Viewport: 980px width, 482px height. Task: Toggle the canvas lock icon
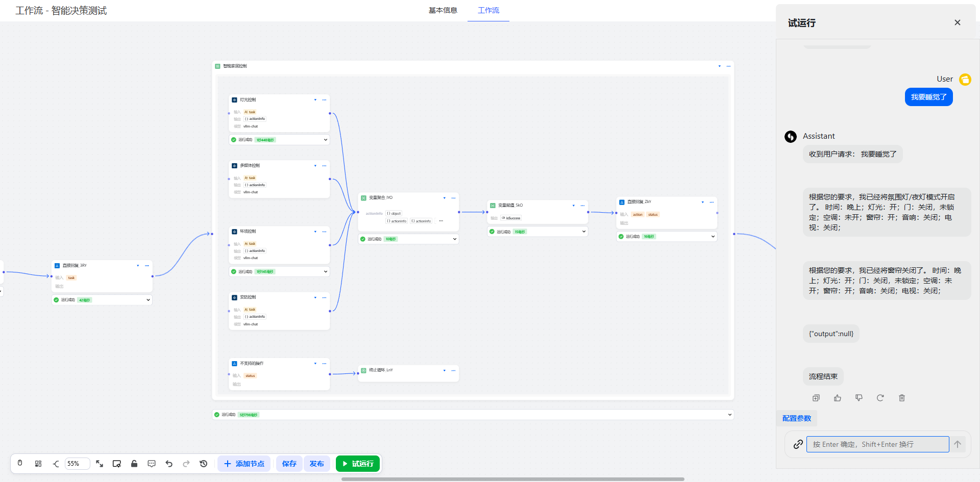click(x=134, y=464)
